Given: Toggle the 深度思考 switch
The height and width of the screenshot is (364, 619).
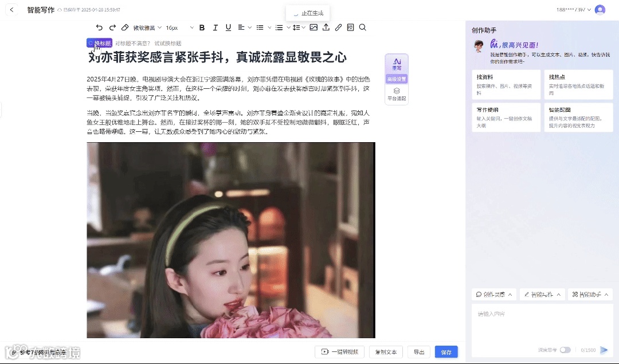Looking at the screenshot, I should point(565,350).
